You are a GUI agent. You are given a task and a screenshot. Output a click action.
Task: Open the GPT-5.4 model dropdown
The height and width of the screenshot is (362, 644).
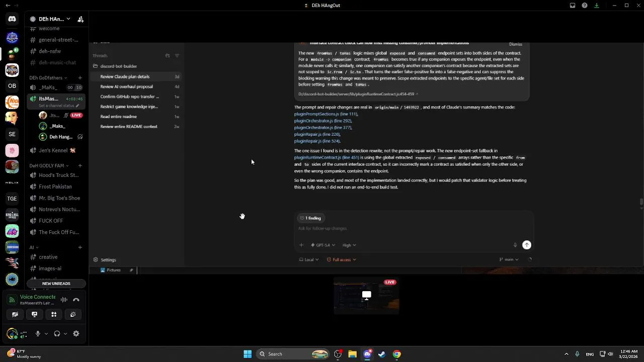coord(323,245)
